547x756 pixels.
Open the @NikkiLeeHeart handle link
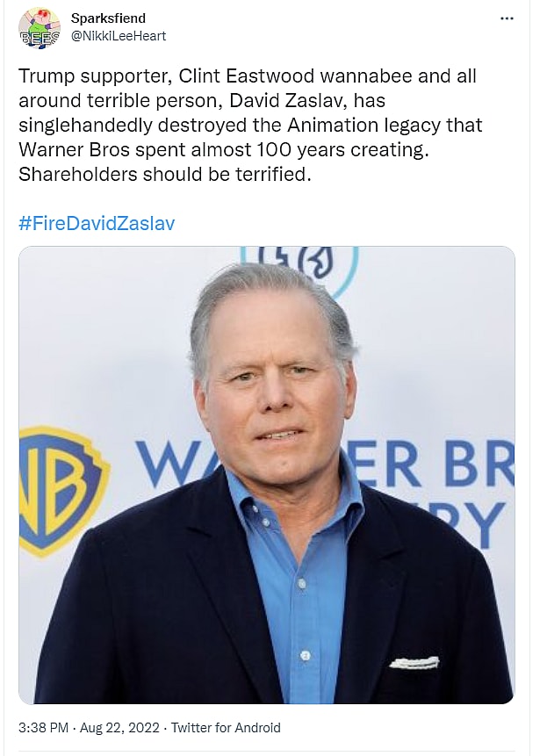click(118, 36)
